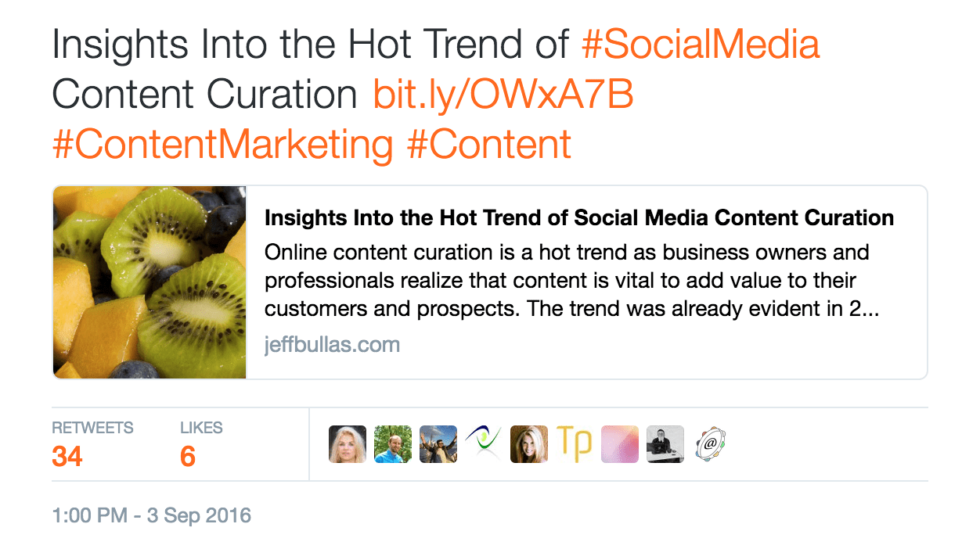980x549 pixels.
Task: Click avatar of person with raised arms
Action: click(438, 444)
